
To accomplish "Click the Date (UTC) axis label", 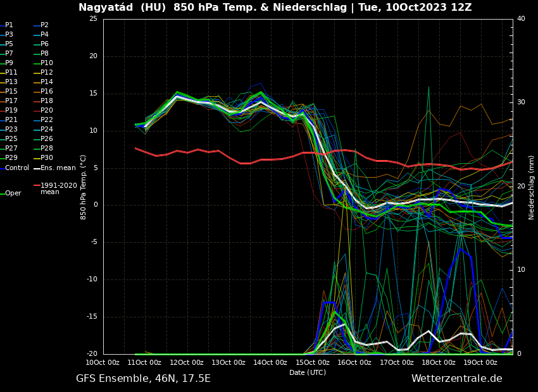I will pos(308,373).
